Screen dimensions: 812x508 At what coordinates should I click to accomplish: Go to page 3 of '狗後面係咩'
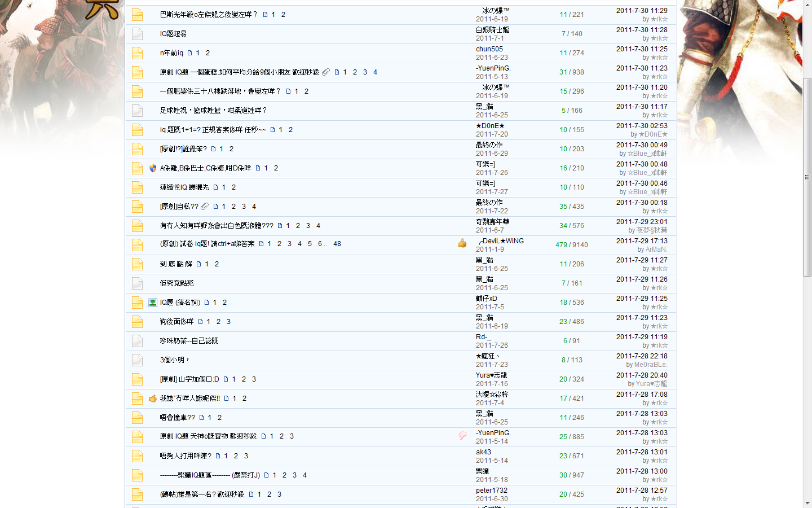click(x=228, y=322)
